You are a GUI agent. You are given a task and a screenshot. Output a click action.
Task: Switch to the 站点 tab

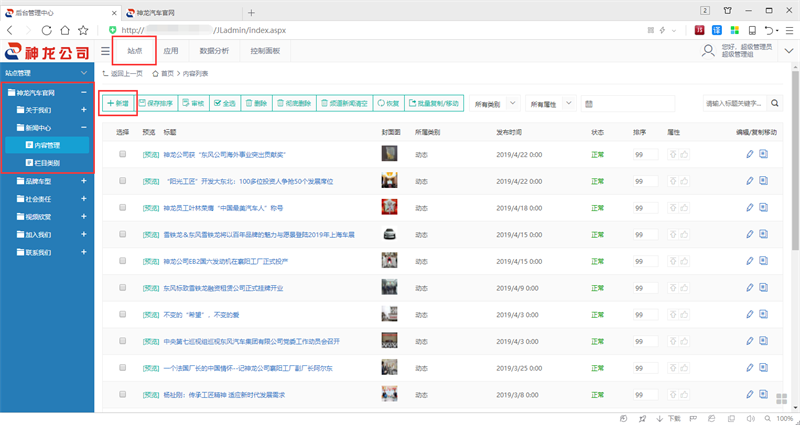coord(134,51)
